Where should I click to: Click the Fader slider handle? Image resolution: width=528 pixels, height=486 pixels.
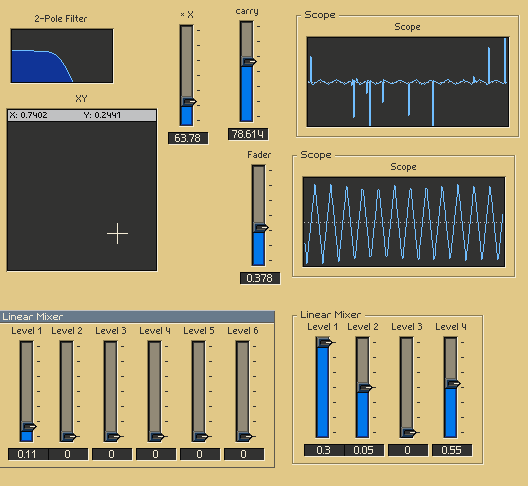tap(260, 228)
